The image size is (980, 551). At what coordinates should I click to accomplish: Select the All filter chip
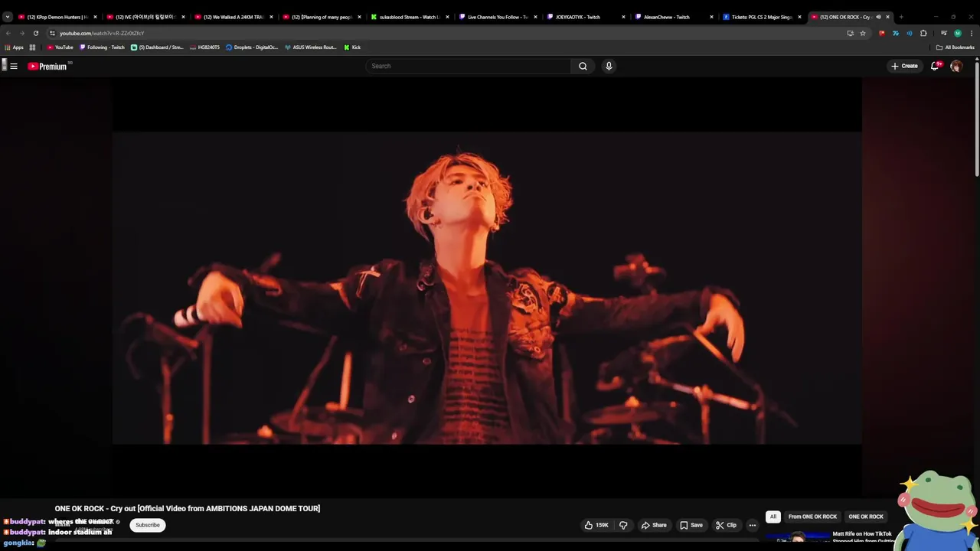[x=773, y=517]
